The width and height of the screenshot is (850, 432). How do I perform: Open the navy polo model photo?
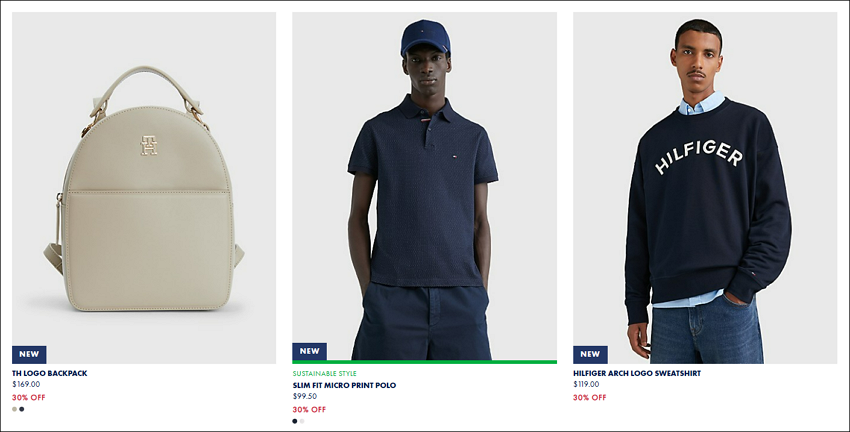tap(424, 188)
